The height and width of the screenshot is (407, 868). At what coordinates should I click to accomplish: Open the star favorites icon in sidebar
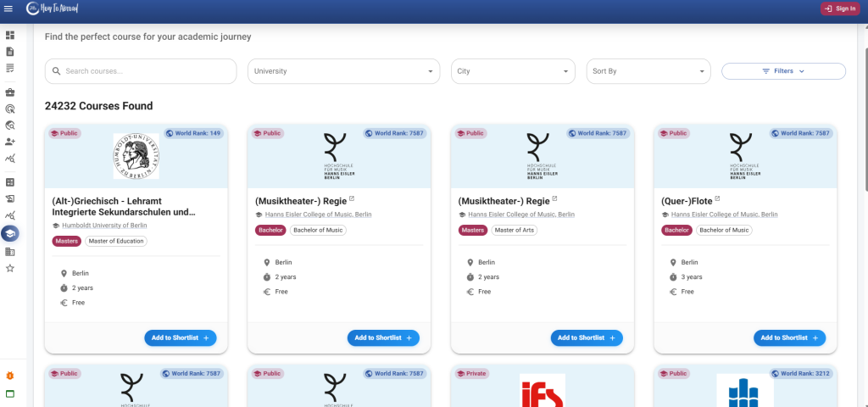click(x=10, y=268)
